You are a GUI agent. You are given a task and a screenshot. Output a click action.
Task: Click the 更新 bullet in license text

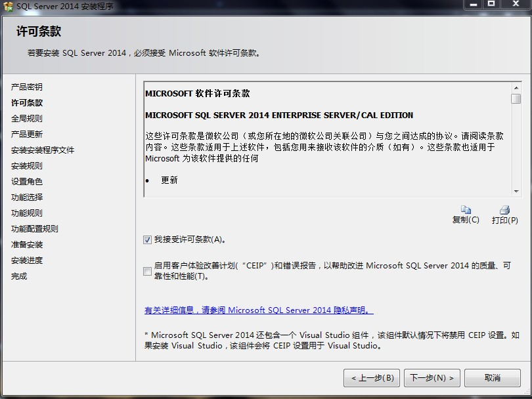pyautogui.click(x=169, y=180)
